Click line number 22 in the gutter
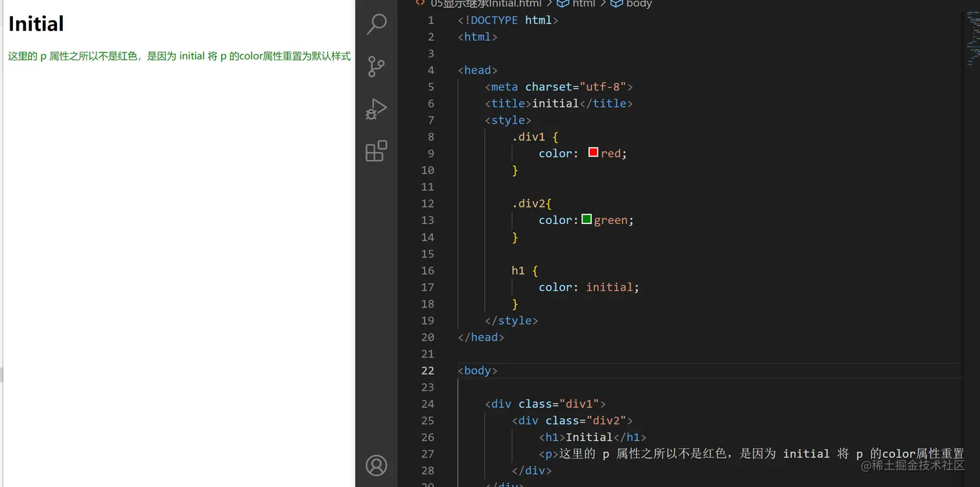This screenshot has width=980, height=487. tap(428, 370)
